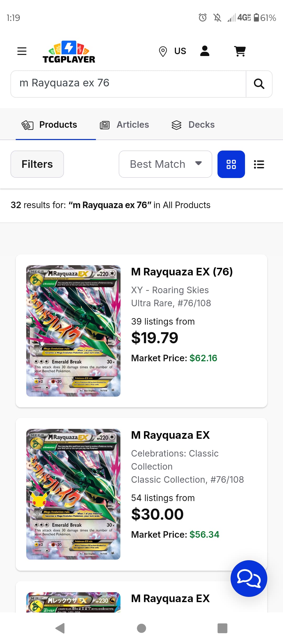Viewport: 283px width, 644px height.
Task: Switch to the Decks tab
Action: coord(193,125)
